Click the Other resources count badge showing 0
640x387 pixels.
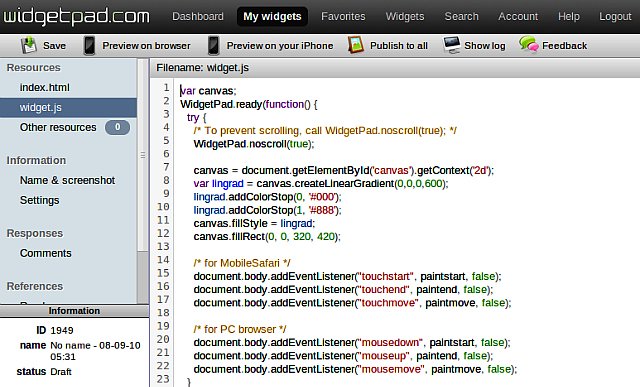(117, 127)
